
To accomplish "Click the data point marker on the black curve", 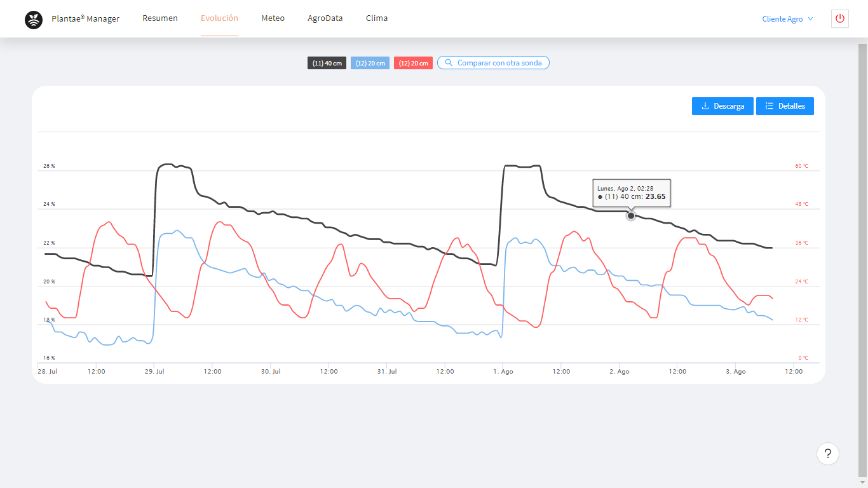I will pos(630,215).
